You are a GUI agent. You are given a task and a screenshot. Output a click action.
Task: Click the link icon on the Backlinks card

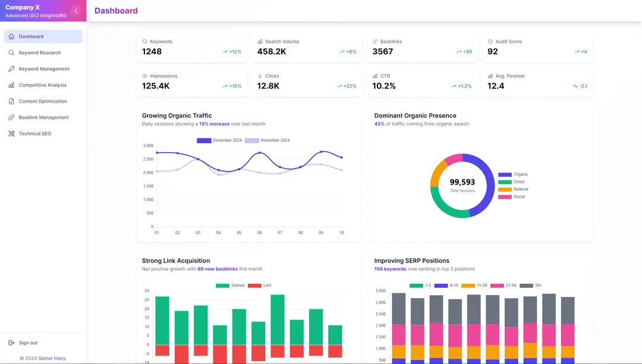pos(374,41)
